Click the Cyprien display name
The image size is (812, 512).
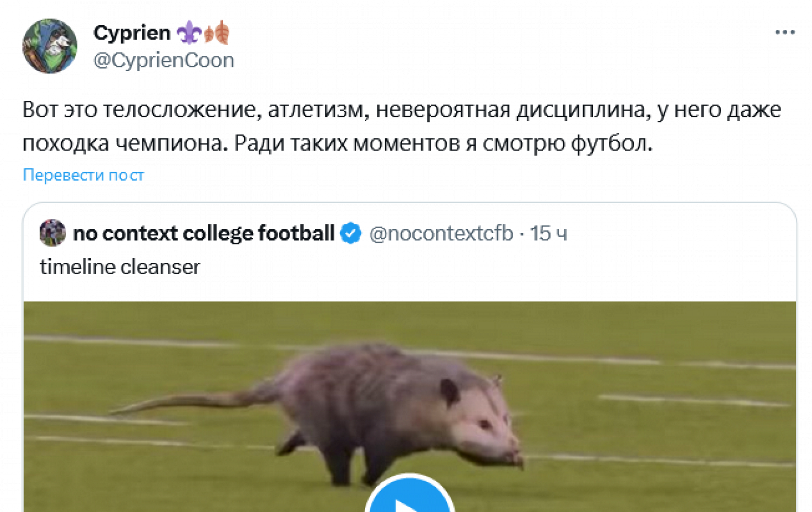[132, 33]
